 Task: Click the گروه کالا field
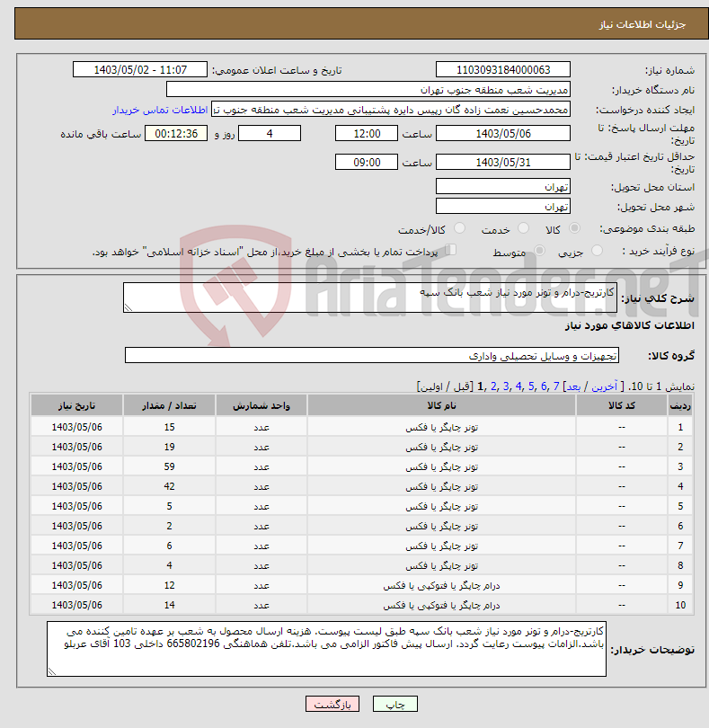pos(371,355)
